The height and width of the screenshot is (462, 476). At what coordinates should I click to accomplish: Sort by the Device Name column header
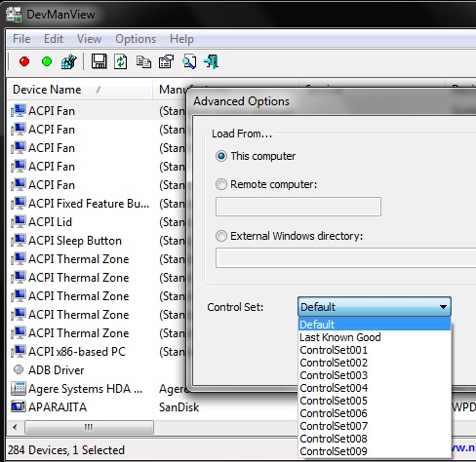[x=80, y=90]
